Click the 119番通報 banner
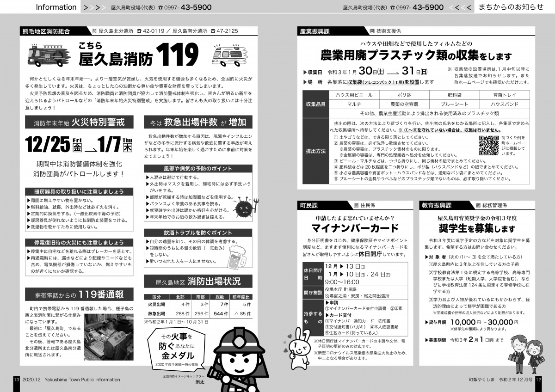The height and width of the screenshot is (392, 555). point(80,294)
